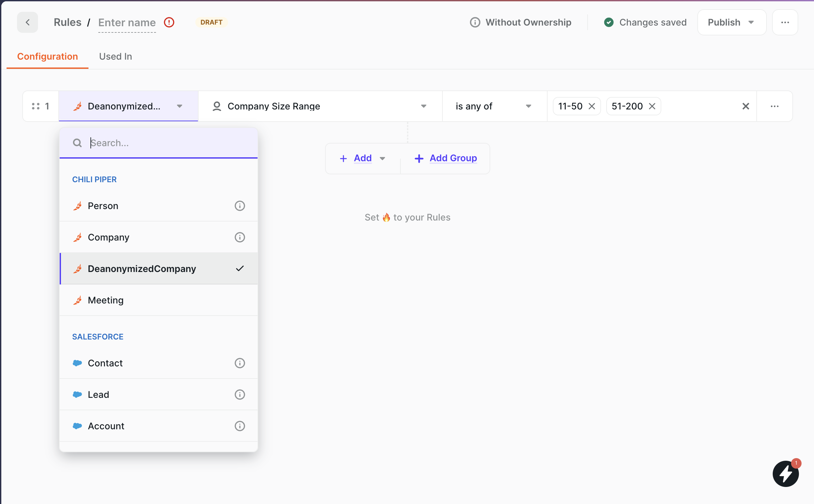Remove the 11-50 size tag
This screenshot has height=504, width=814.
click(592, 106)
